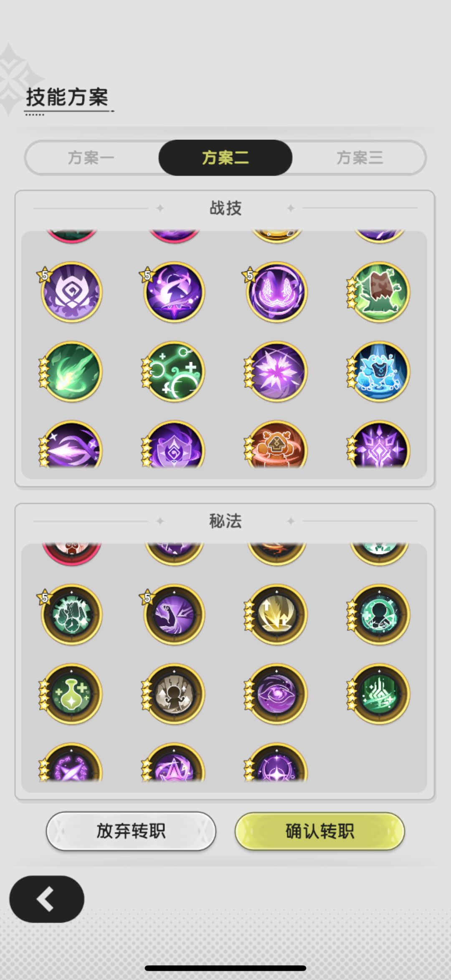Select the purple starburst flower skill

click(277, 371)
